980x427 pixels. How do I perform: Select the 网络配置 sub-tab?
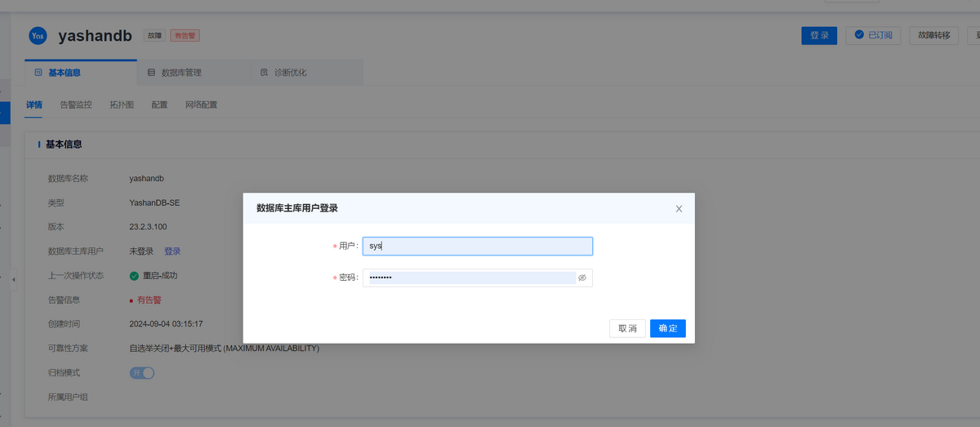point(201,105)
